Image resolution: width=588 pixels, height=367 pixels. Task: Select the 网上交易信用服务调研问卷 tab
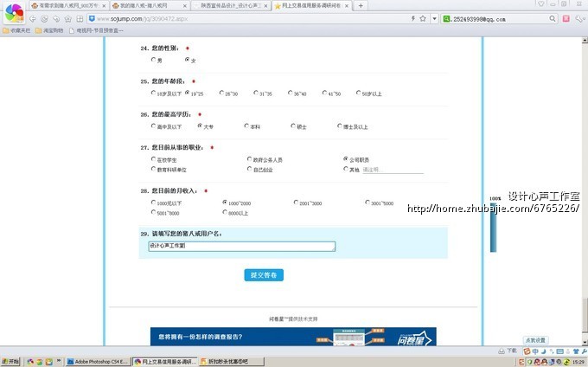pyautogui.click(x=311, y=6)
